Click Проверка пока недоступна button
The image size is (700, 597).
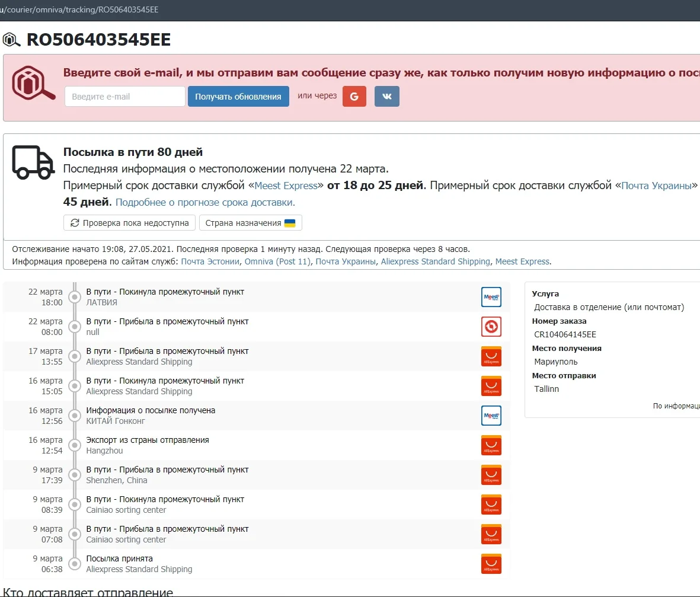point(129,223)
